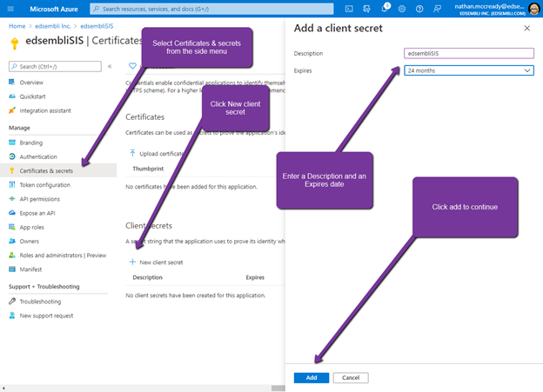The image size is (543, 392).
Task: Open Directory and subscription filter icon
Action: click(366, 9)
